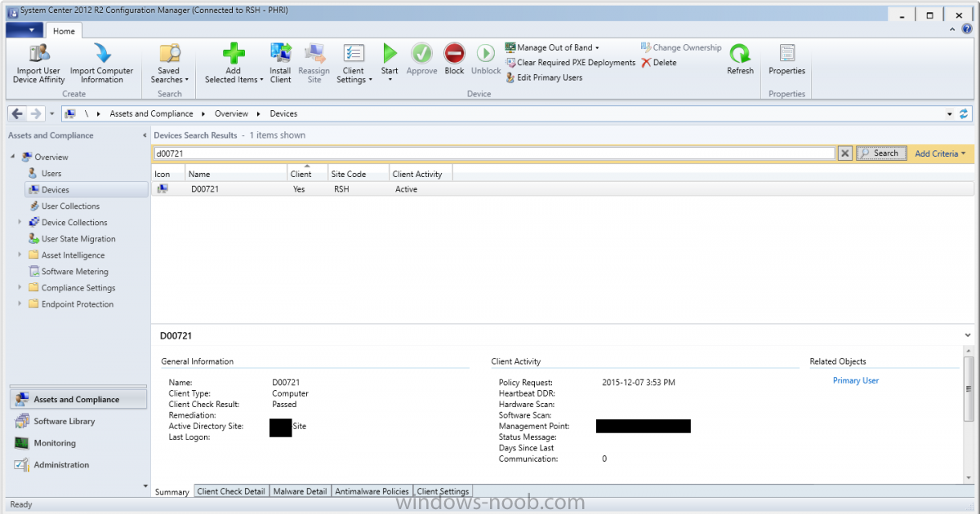Click Import User Device Affinity icon
The image size is (980, 514).
[x=38, y=54]
